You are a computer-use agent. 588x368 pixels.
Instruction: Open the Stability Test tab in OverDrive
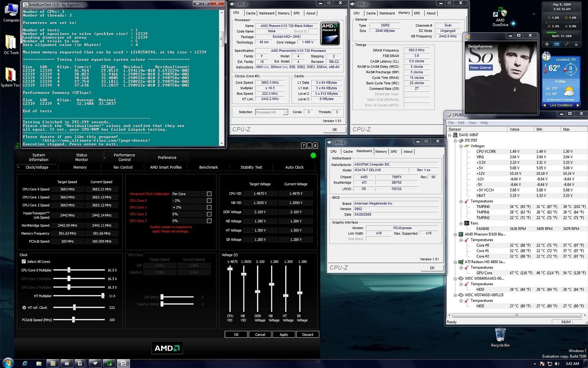tap(251, 167)
